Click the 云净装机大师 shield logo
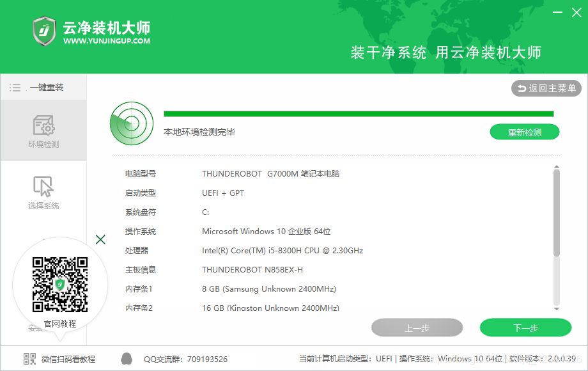This screenshot has height=371, width=588. pyautogui.click(x=45, y=31)
